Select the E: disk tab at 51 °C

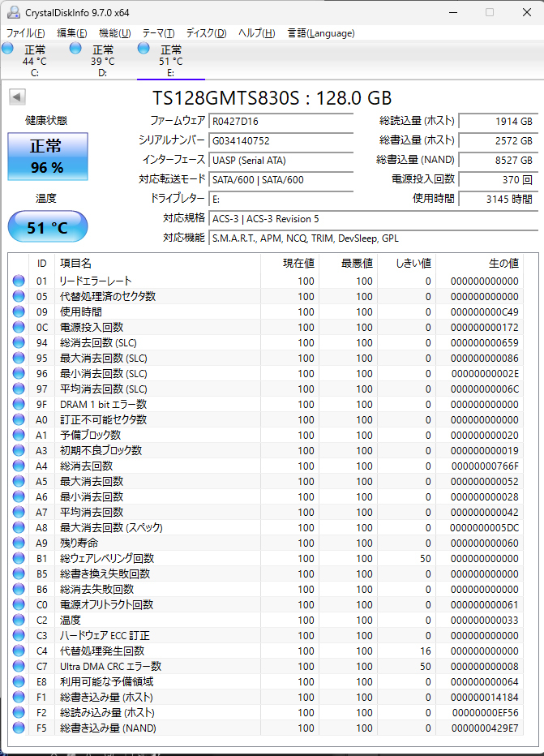(x=171, y=61)
